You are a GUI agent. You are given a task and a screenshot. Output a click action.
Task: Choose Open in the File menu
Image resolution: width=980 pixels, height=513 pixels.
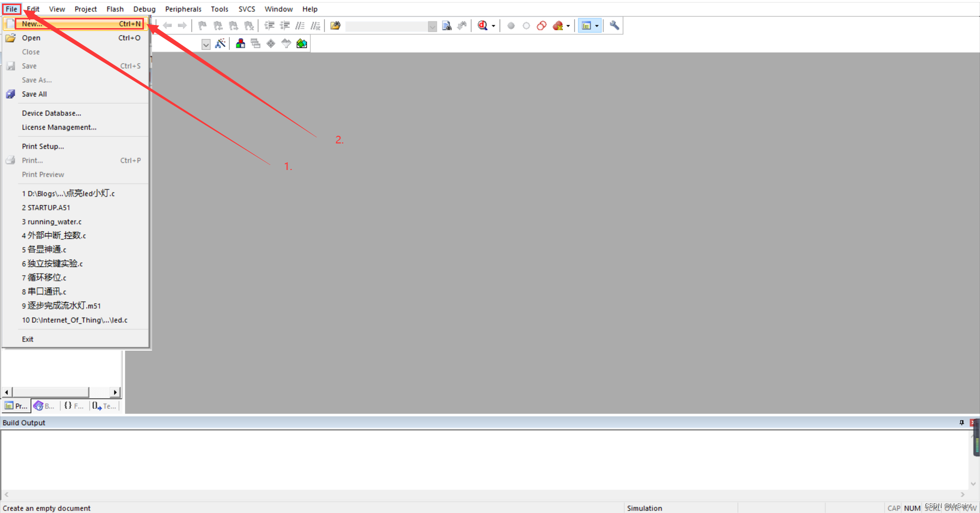76,38
